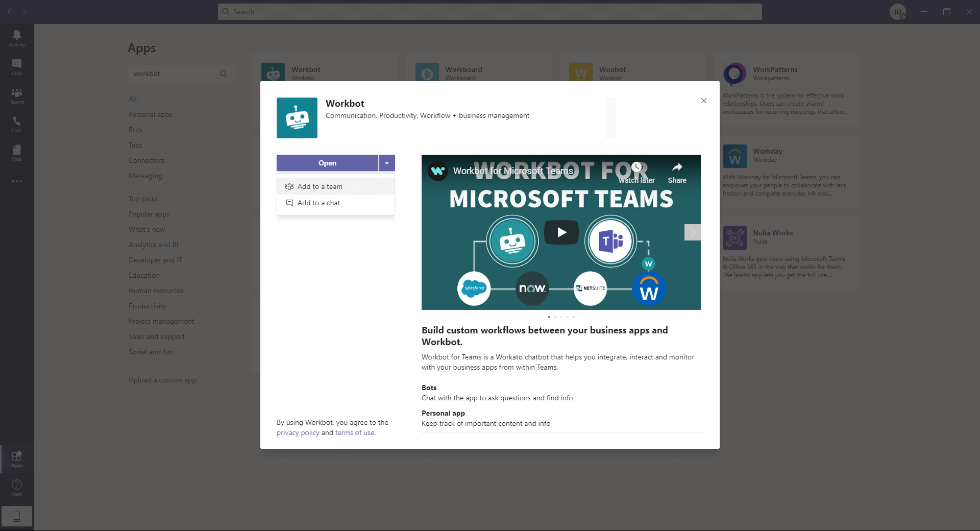Go to Chat in the sidebar

(x=17, y=66)
